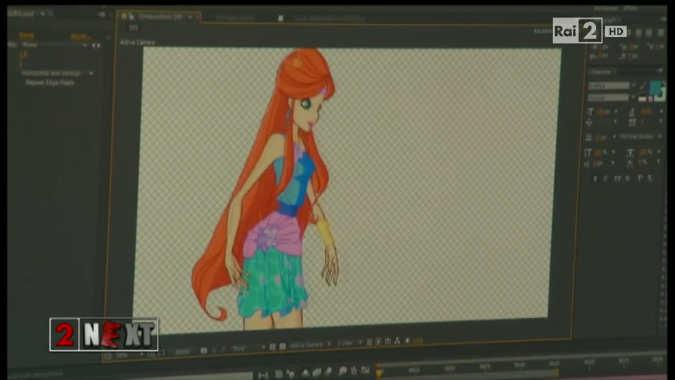Toggle transparency grid button in viewer footer
Viewport: 675px width, 380px height.
pyautogui.click(x=282, y=346)
